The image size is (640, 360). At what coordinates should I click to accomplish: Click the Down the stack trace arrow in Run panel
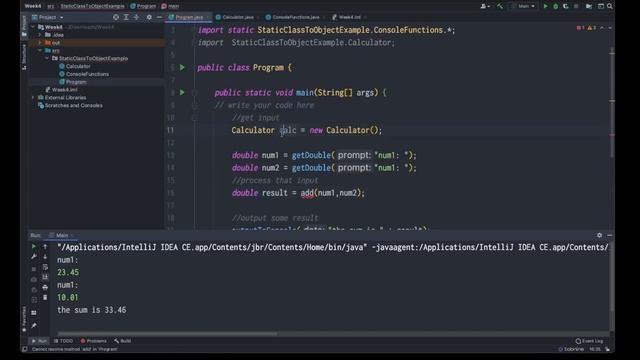tap(45, 257)
